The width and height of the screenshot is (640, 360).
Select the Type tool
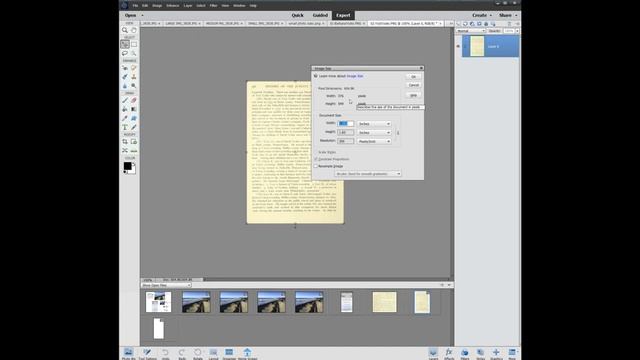(125, 127)
